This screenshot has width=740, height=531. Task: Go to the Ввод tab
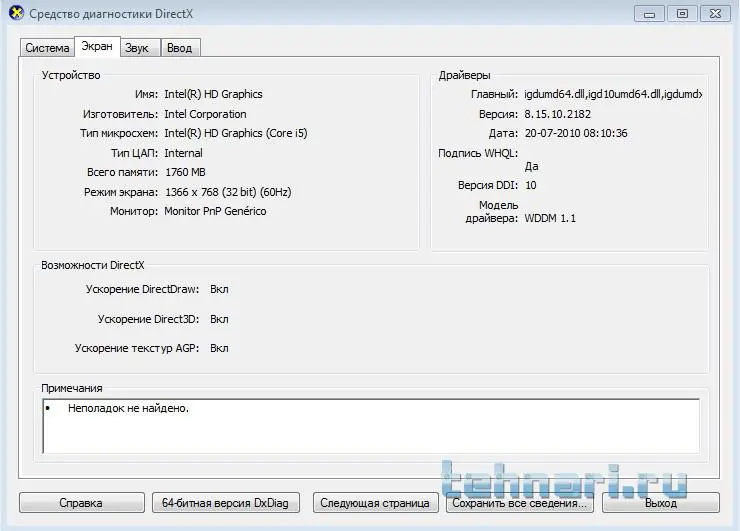pyautogui.click(x=179, y=48)
